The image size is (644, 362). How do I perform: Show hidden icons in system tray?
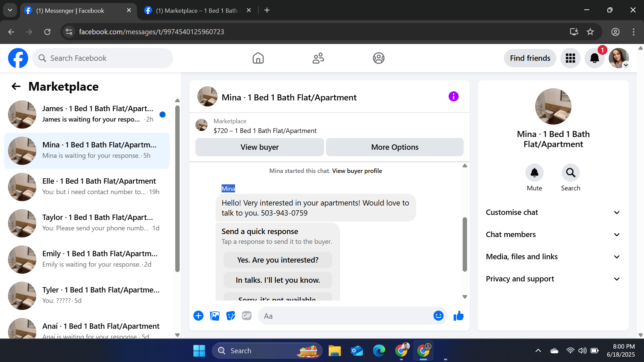coord(538,351)
